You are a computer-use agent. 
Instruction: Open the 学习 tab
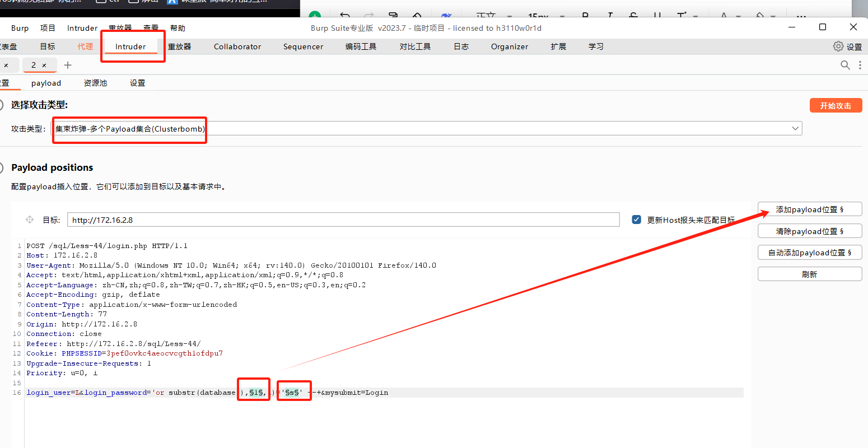coord(596,46)
